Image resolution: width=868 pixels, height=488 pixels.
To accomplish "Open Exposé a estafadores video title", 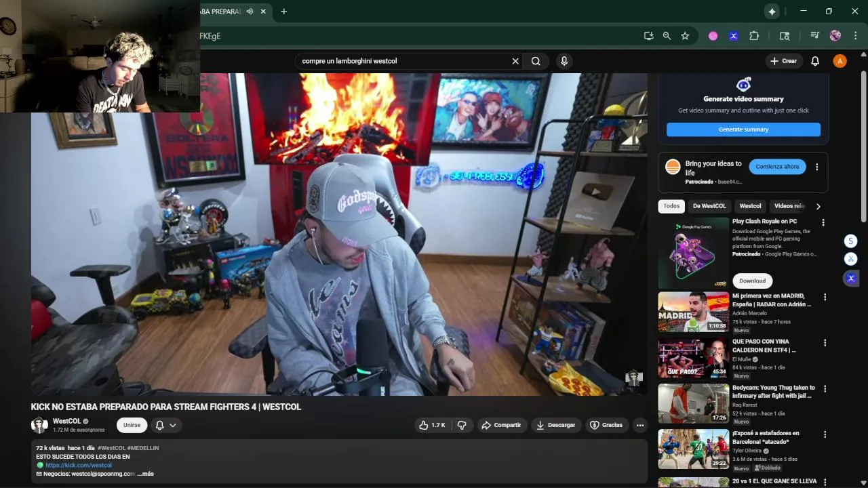I will point(766,437).
